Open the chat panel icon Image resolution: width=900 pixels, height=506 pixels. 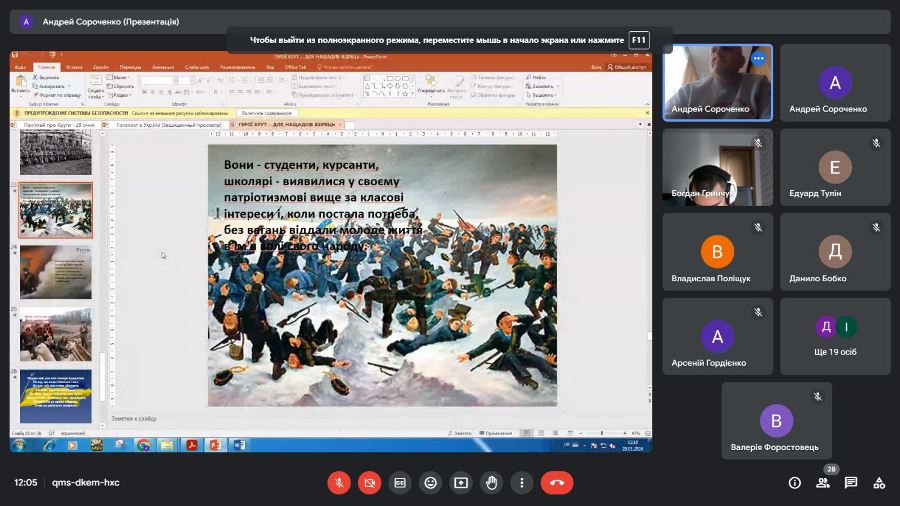851,482
